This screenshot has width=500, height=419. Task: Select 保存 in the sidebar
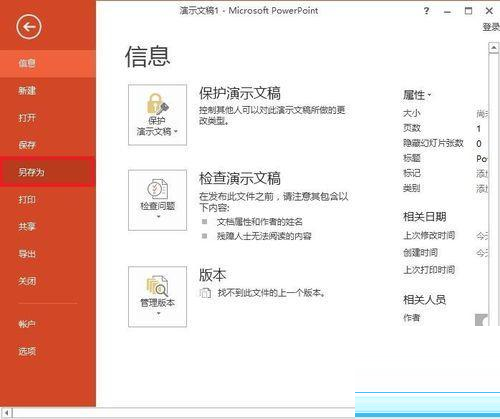[48, 145]
